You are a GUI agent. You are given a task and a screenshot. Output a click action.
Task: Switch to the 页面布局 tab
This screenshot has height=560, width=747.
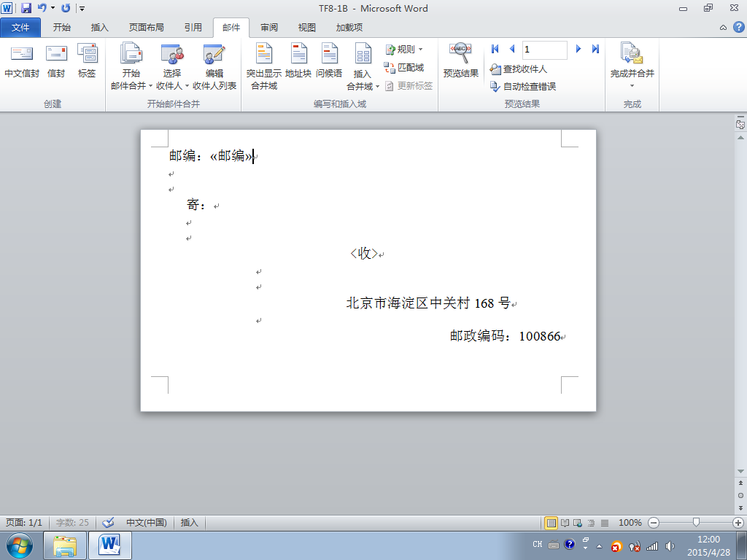(146, 28)
